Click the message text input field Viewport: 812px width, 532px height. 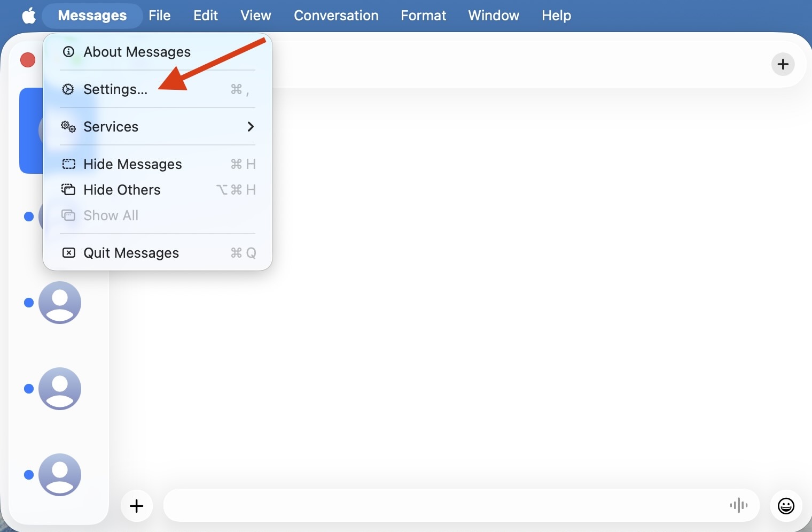462,506
